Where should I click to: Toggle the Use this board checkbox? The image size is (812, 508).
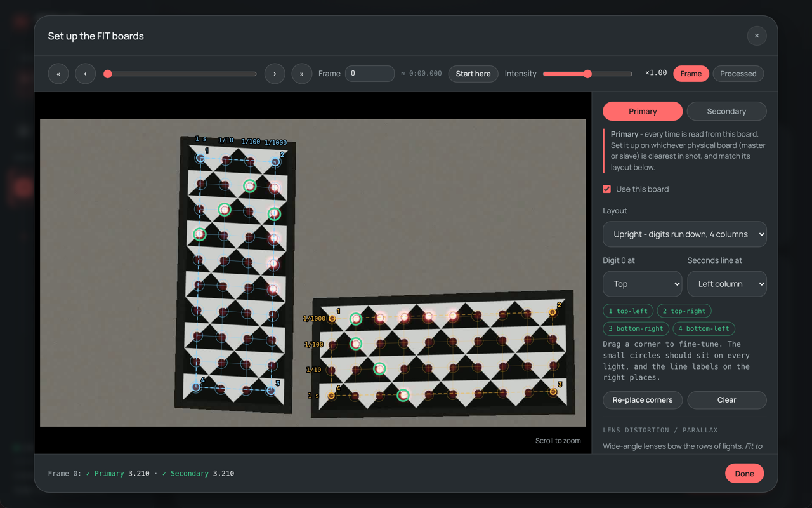[x=607, y=189]
